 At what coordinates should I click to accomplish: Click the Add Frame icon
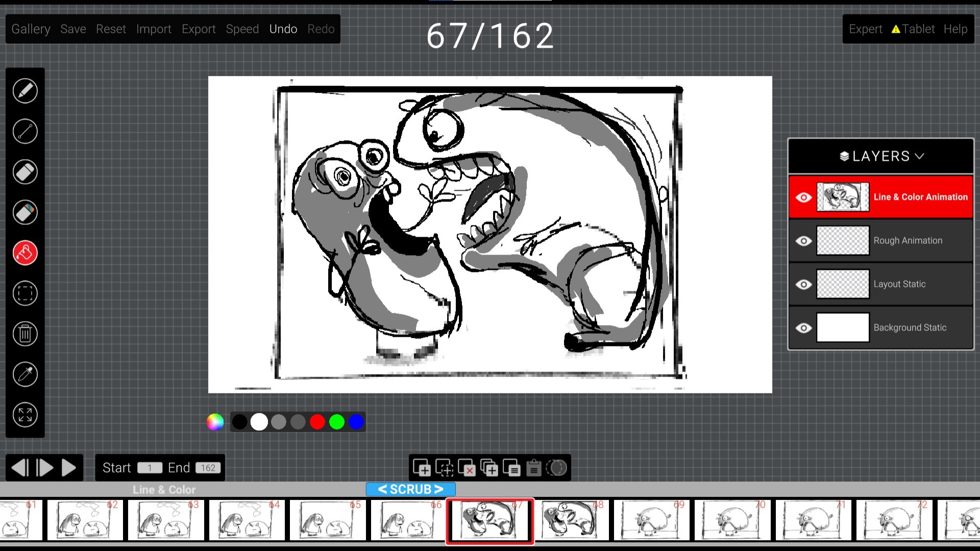(x=422, y=468)
